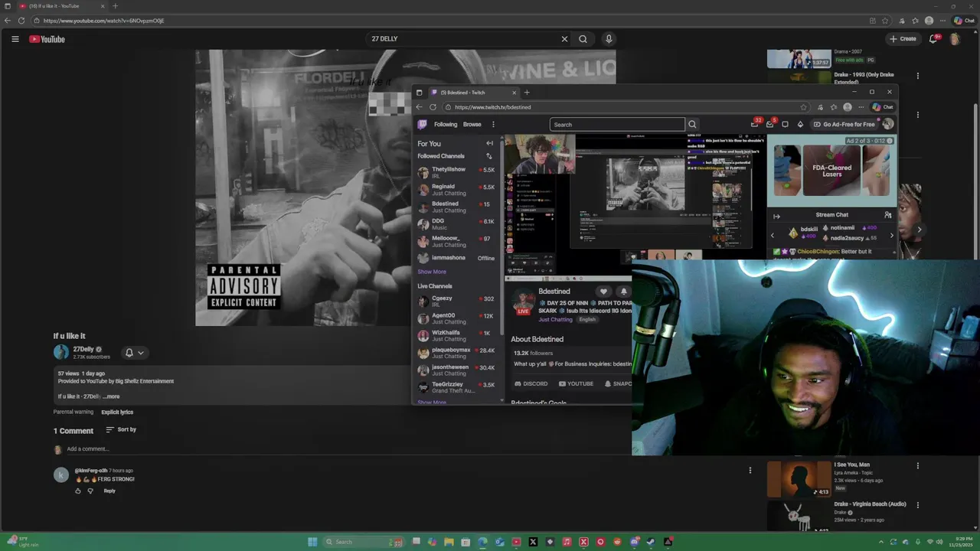
Task: Reload the Twitch browser page
Action: [x=433, y=107]
